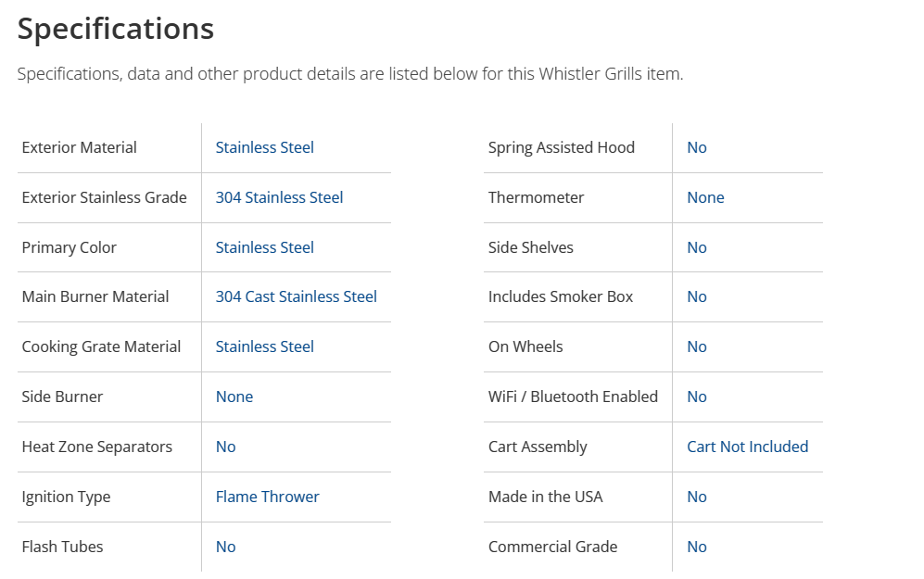
Task: Click the Specifications heading
Action: 116,29
